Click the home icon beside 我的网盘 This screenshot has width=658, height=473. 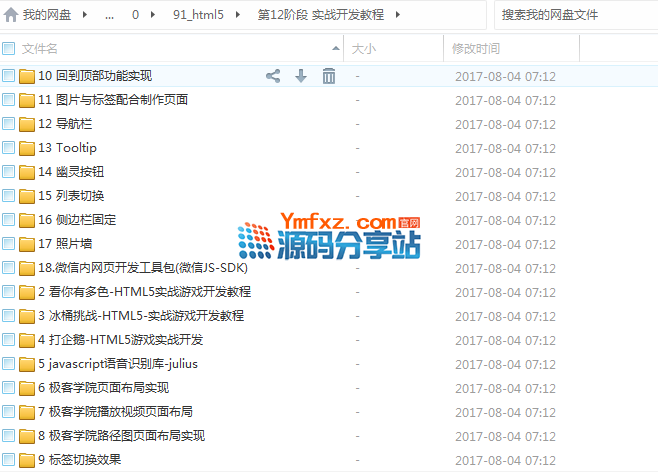(10, 15)
